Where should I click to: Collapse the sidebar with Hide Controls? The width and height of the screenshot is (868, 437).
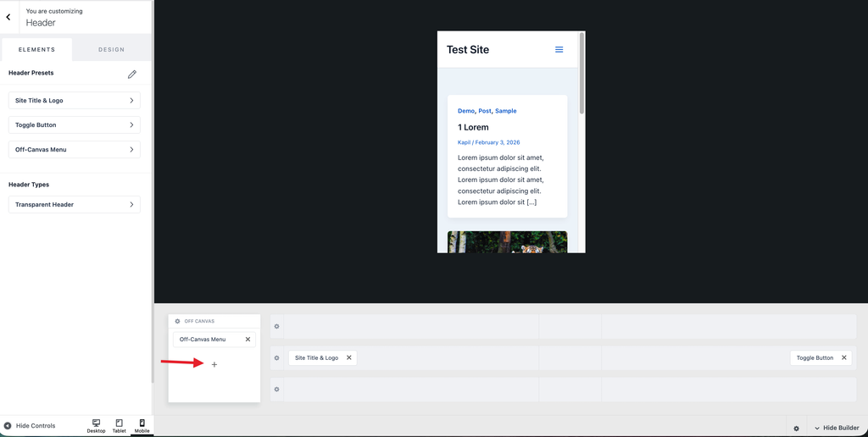point(30,426)
